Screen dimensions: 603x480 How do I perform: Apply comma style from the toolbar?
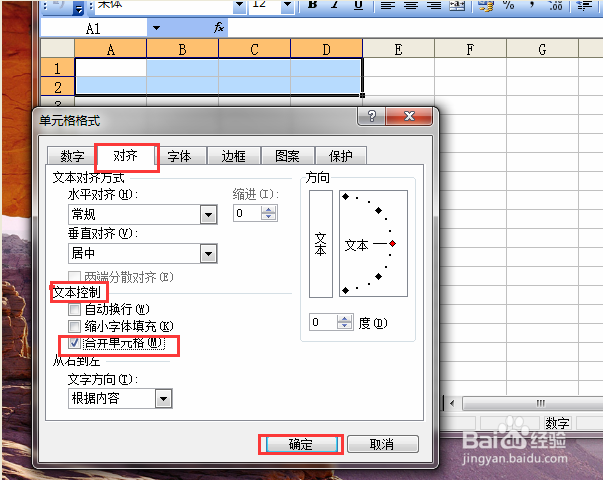pyautogui.click(x=532, y=5)
